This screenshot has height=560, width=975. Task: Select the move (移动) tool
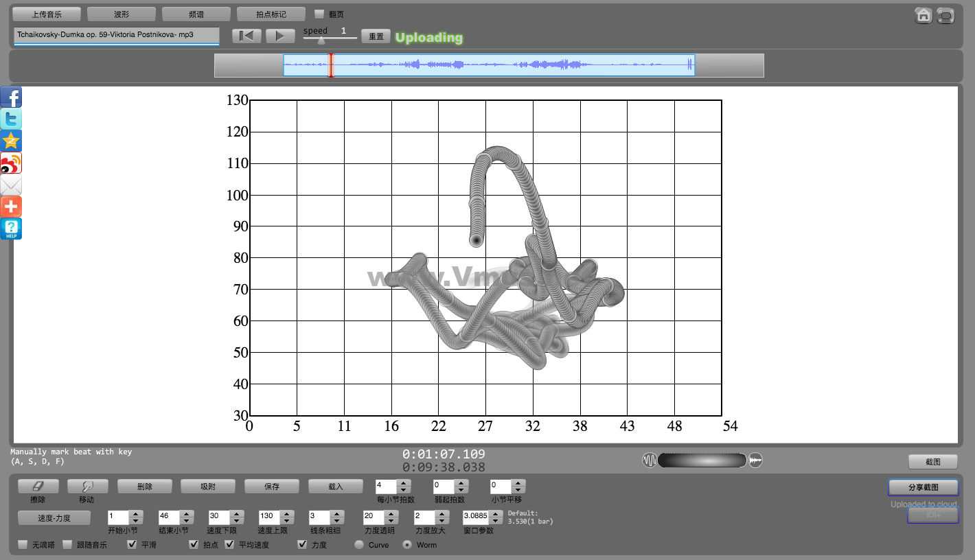[87, 486]
